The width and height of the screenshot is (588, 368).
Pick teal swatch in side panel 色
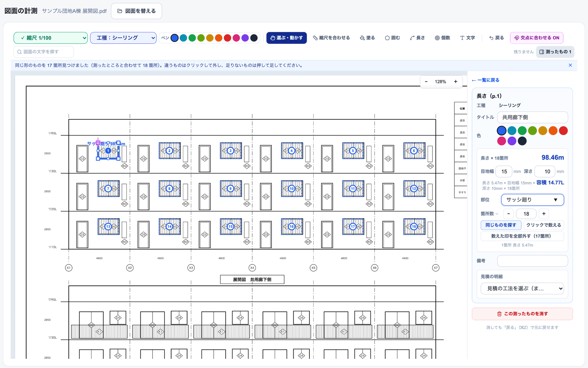[x=512, y=131]
